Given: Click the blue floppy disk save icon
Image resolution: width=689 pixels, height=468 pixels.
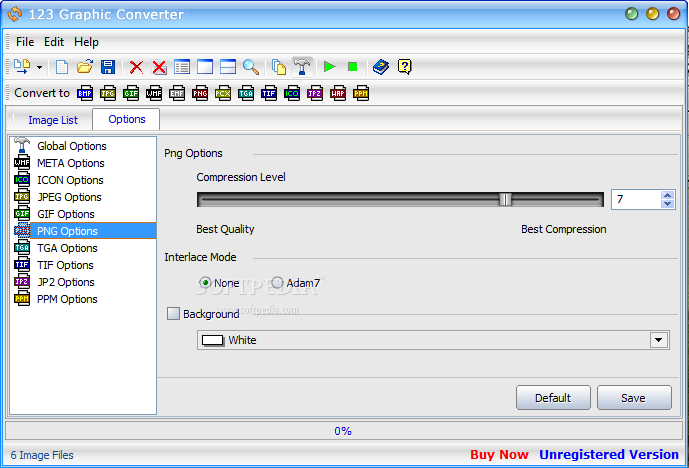Looking at the screenshot, I should point(108,67).
